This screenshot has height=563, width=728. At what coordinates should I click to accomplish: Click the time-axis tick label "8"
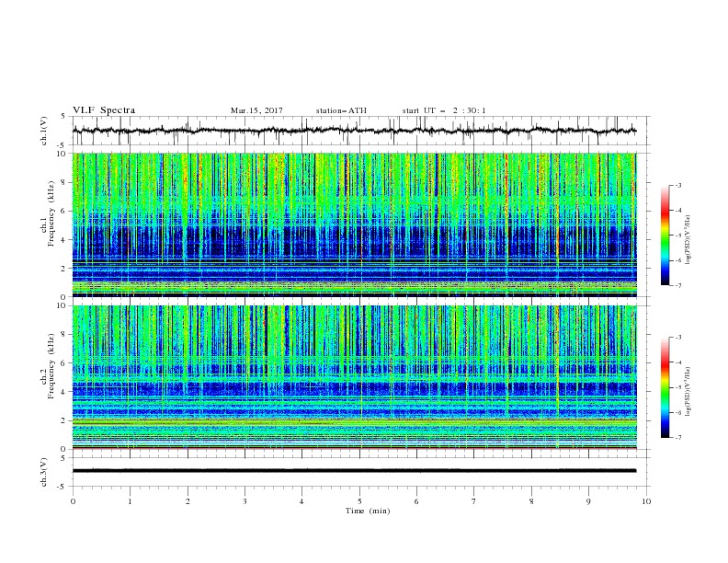point(531,501)
